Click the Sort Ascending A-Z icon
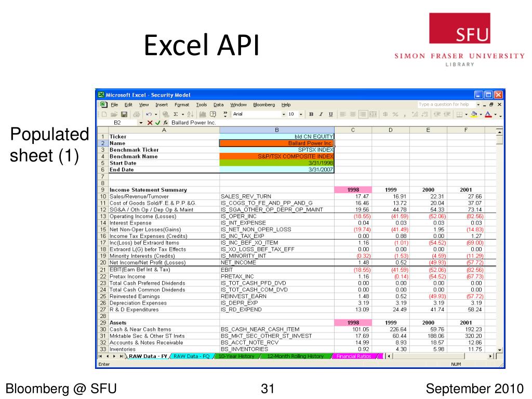This screenshot has height=399, width=532. tap(190, 114)
